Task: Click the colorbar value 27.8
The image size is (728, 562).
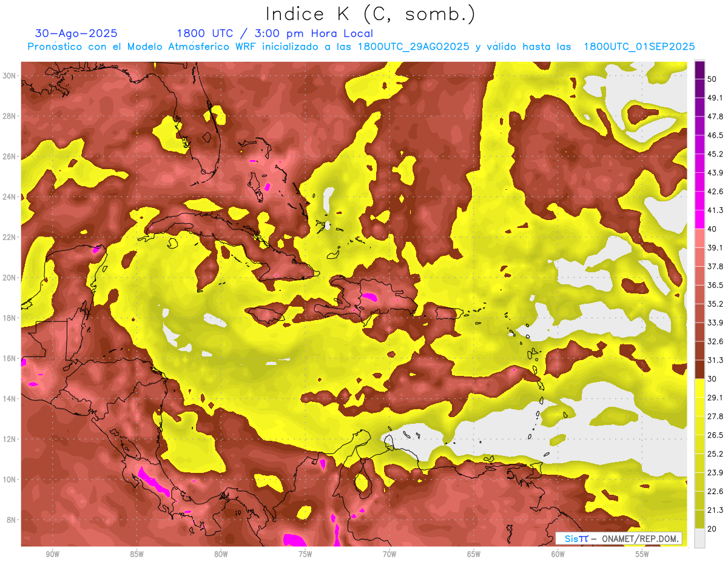Action: click(715, 416)
